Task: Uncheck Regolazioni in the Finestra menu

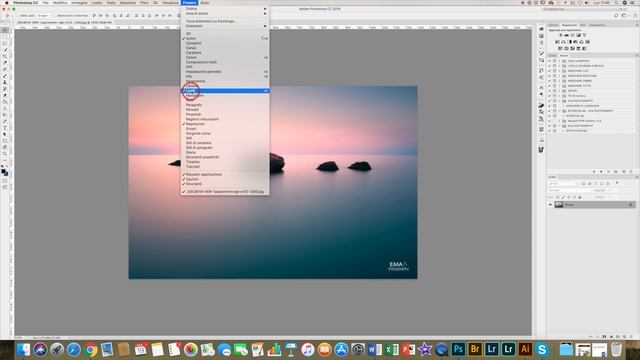Action: point(224,124)
